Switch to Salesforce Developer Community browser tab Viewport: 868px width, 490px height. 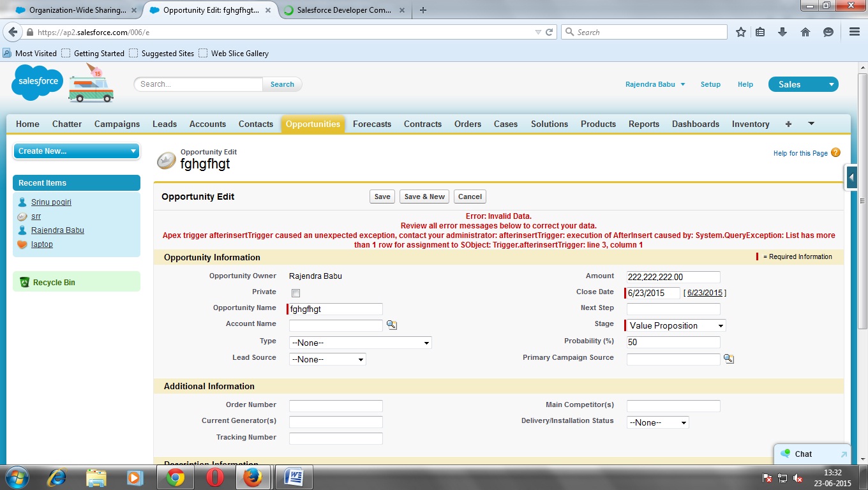pos(343,10)
